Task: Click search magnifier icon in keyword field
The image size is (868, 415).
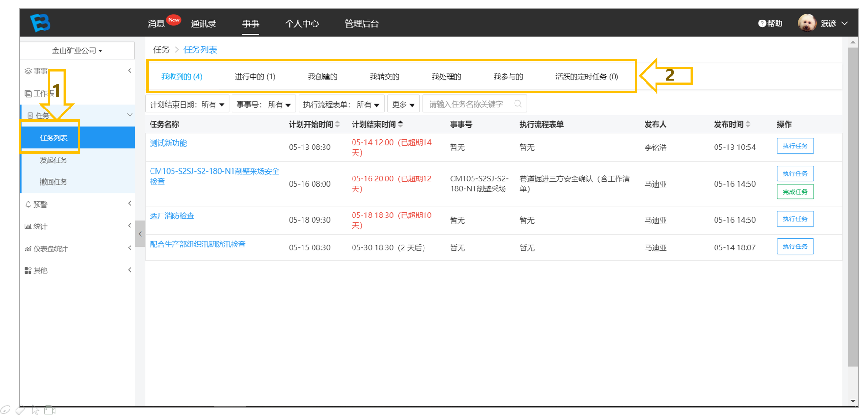Action: (x=518, y=104)
